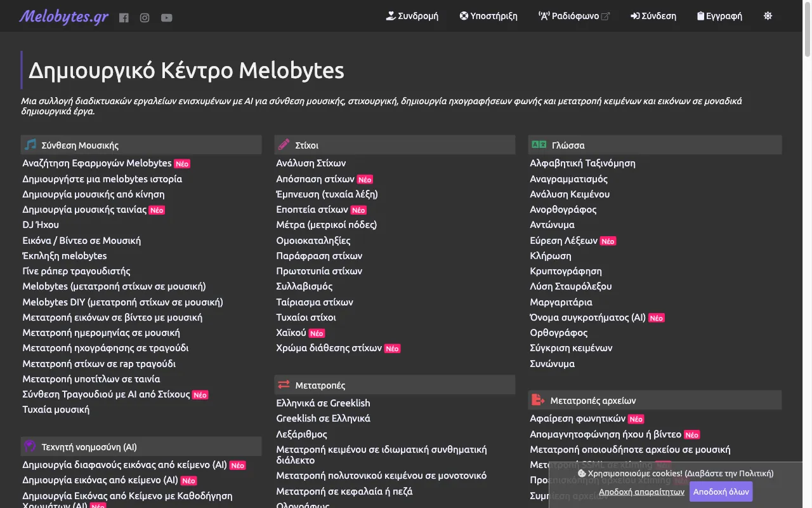Screen dimensions: 812x508
Task: Open Παράφραση στίχων
Action: coord(319,256)
